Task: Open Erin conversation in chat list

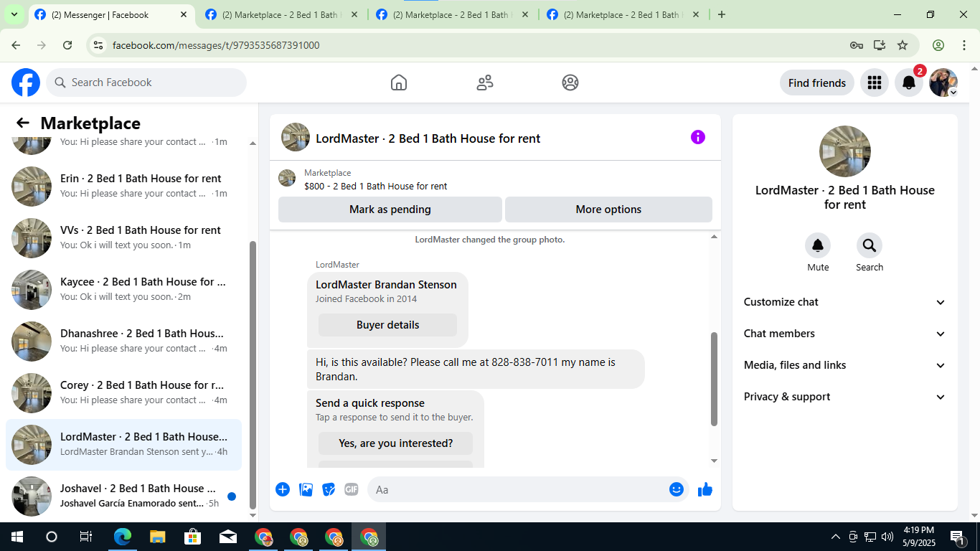Action: coord(123,187)
